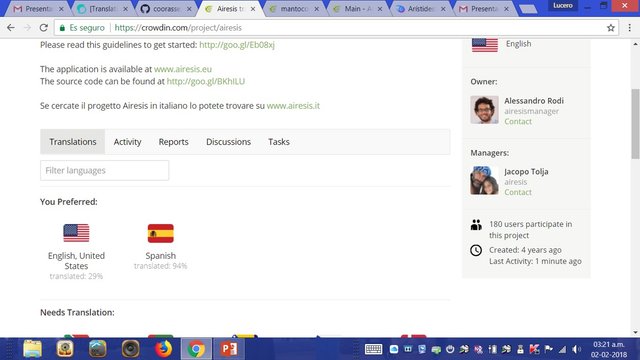
Task: Click the scrollbar down arrow
Action: point(636,332)
